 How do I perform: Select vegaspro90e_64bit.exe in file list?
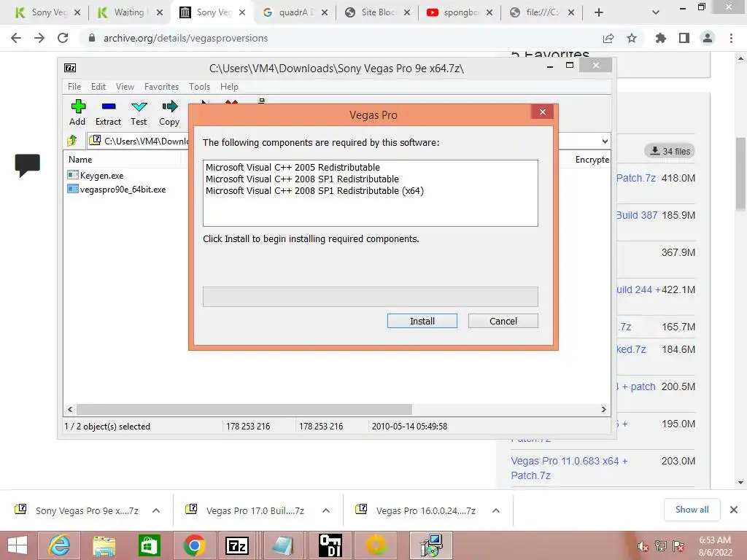117,189
